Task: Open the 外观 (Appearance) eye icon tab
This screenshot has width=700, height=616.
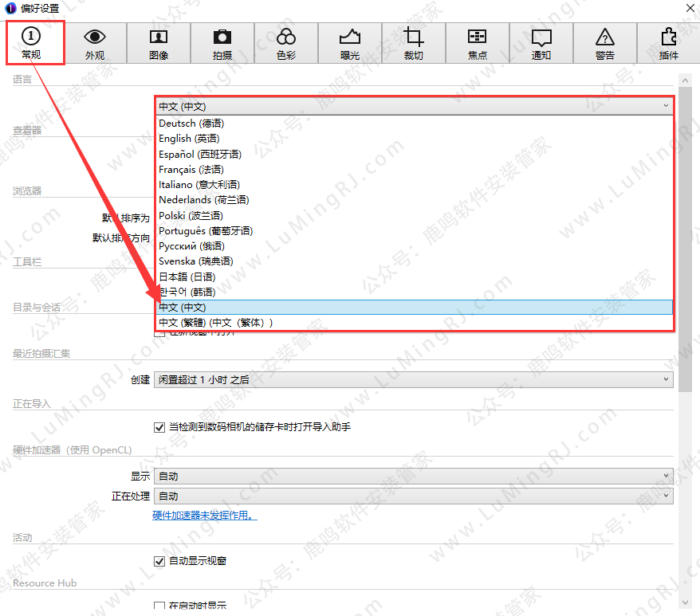Action: [x=95, y=43]
